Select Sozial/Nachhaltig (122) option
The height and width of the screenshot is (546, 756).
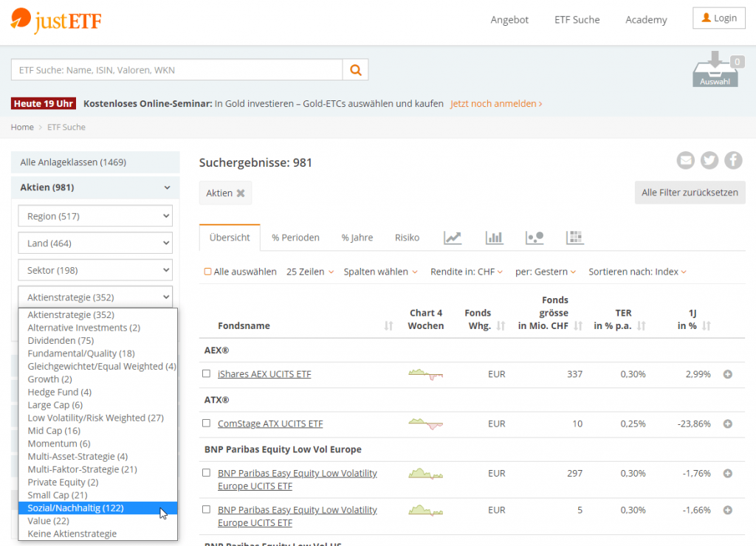click(98, 508)
